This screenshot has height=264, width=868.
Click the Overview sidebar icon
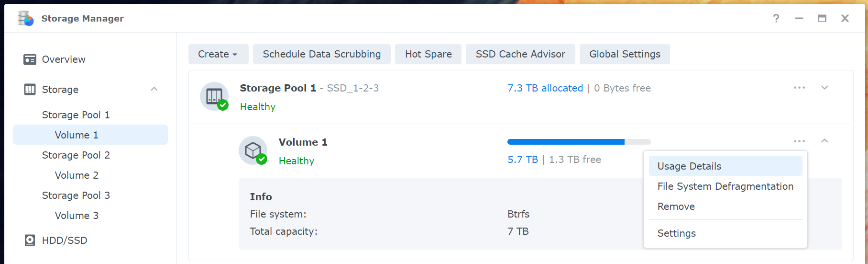coord(30,59)
